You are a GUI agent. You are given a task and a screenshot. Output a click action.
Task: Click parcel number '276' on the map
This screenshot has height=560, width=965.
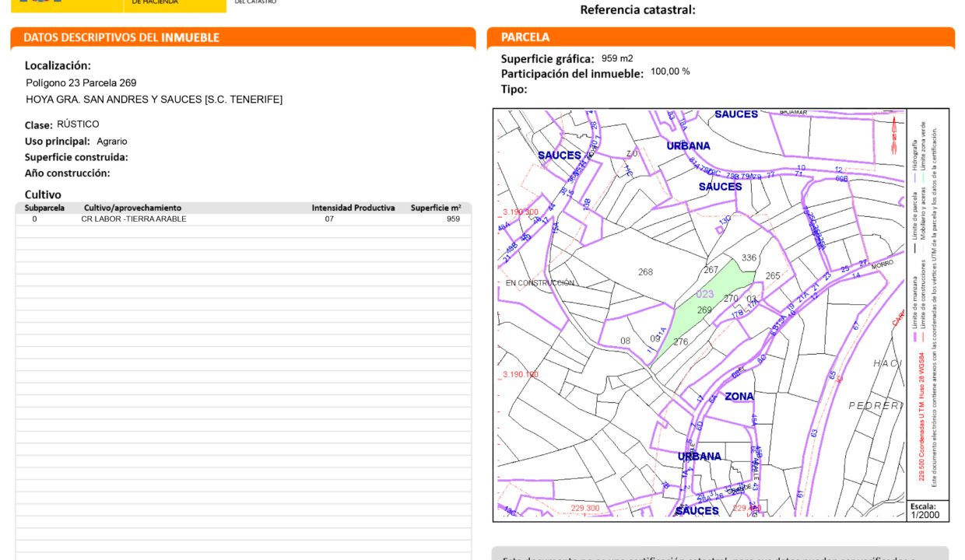(681, 342)
